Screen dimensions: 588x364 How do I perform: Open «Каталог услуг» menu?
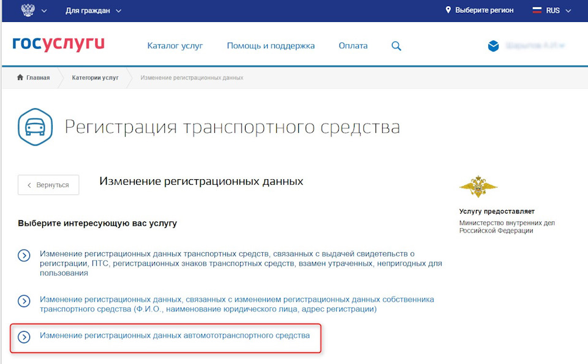(x=175, y=46)
